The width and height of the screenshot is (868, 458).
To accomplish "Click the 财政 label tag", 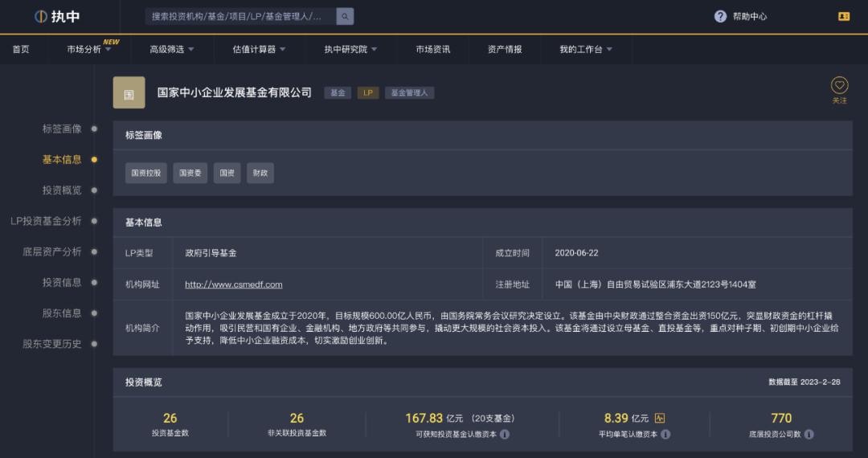I will click(260, 173).
